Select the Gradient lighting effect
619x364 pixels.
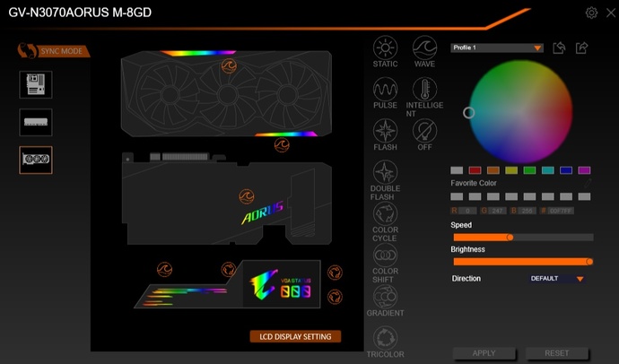(x=385, y=297)
